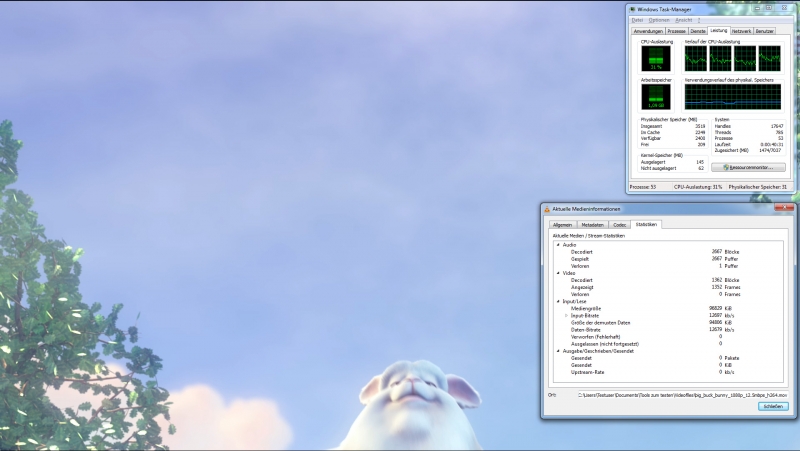Switch to the Anwendungen tab
Image resolution: width=800 pixels, height=451 pixels.
tap(648, 31)
